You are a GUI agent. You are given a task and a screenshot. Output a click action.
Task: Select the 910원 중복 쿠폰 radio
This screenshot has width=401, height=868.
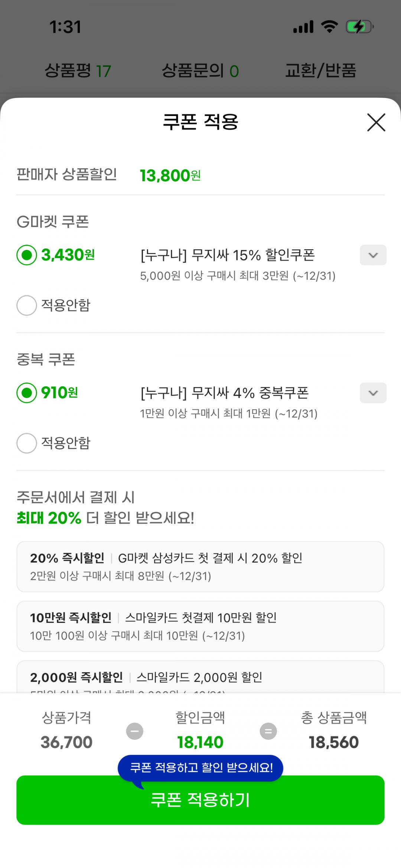tap(27, 393)
